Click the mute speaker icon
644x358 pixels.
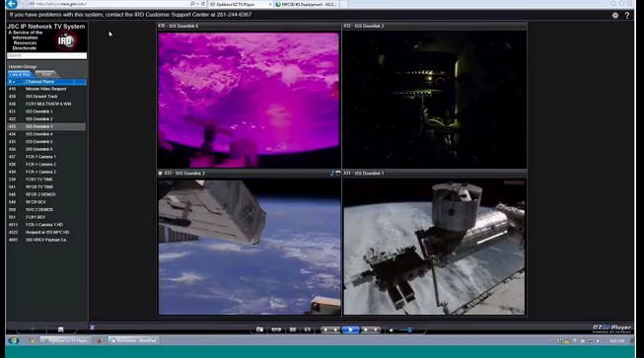[x=391, y=330]
